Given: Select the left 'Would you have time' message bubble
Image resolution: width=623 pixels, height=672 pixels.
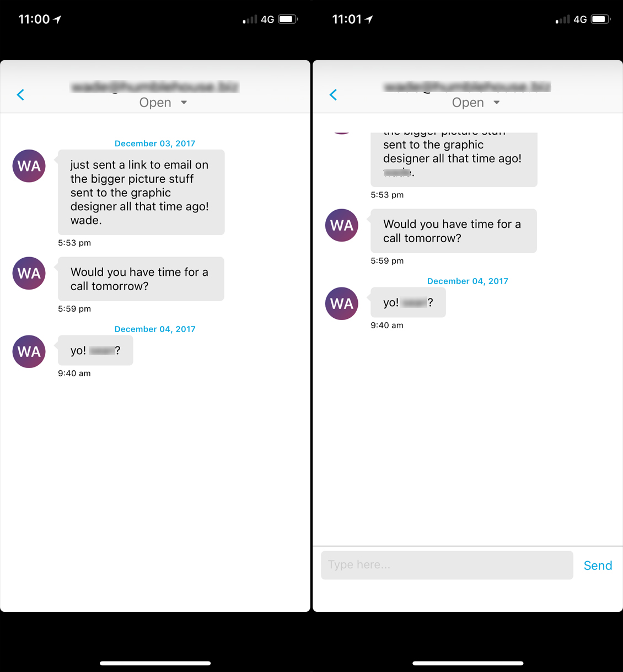Looking at the screenshot, I should click(x=141, y=279).
